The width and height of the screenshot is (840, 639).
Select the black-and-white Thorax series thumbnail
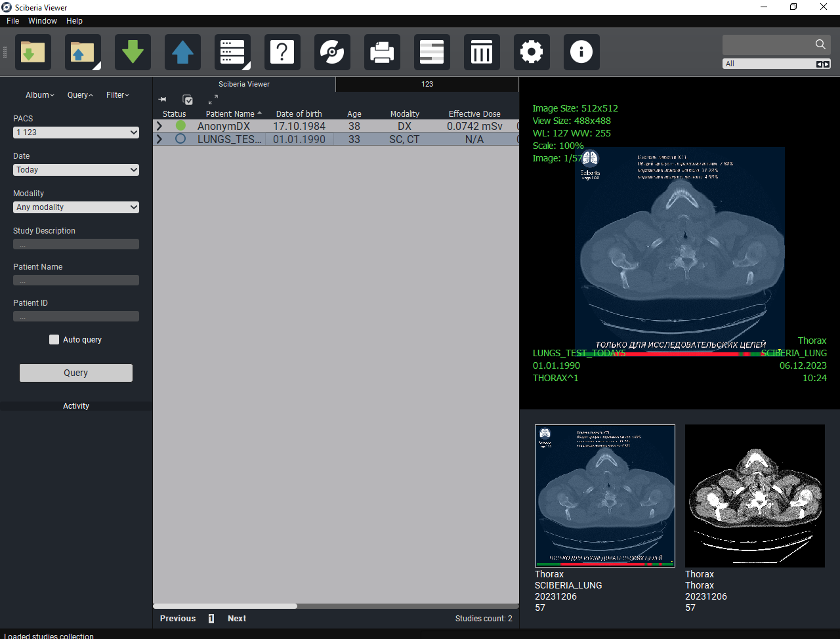tap(755, 495)
